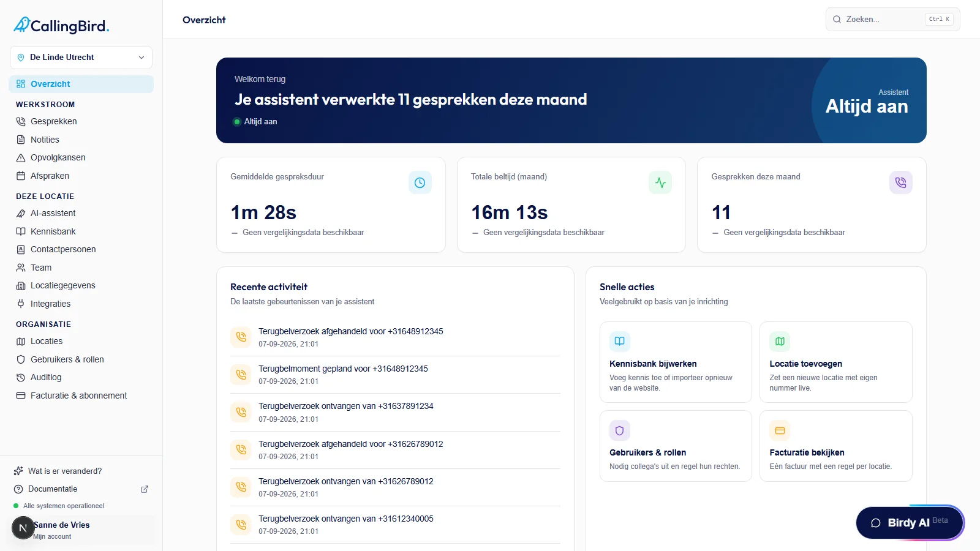Click the Gebruikers & rollen shield icon in sidebar
Viewport: 980px width, 551px height.
tap(21, 359)
